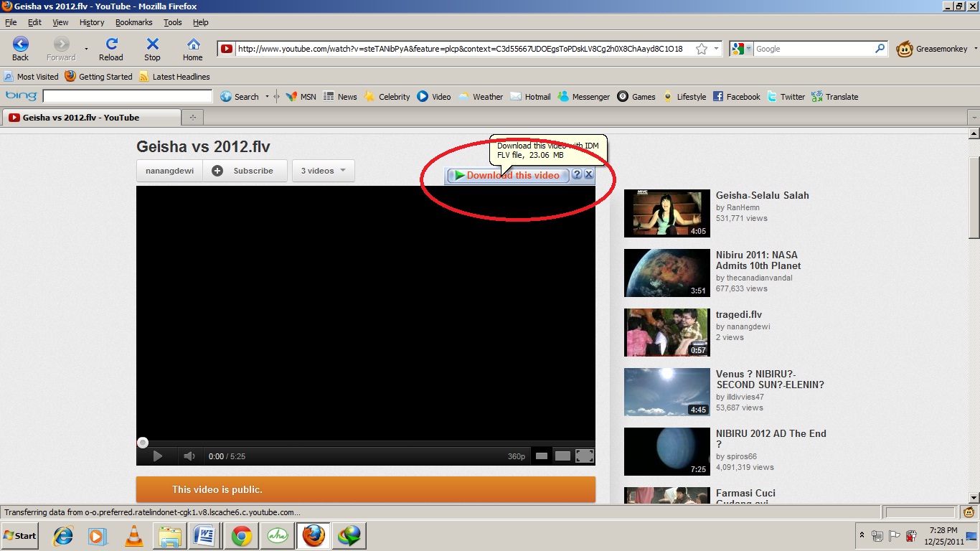Screen dimensions: 980x551
Task: Open Internet Explorer from the taskbar
Action: tap(63, 535)
